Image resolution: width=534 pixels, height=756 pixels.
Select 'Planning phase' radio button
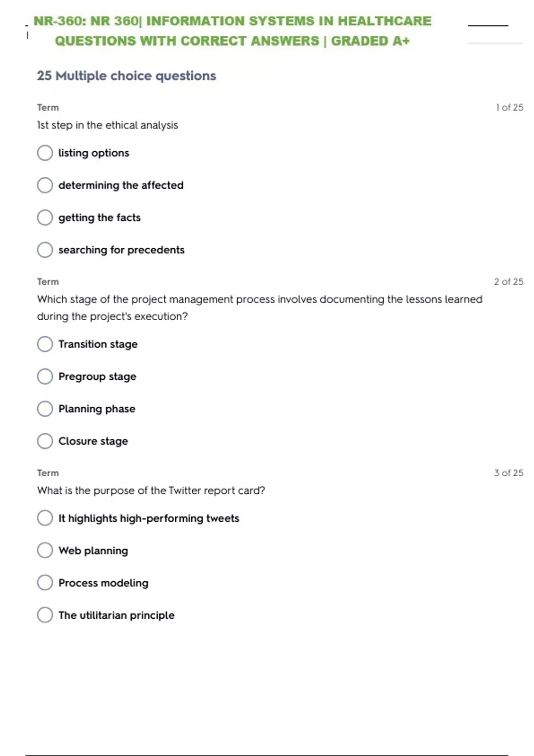45,409
